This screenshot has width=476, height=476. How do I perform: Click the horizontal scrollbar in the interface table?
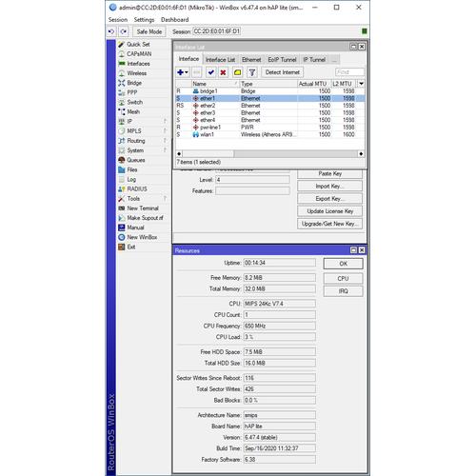[270, 154]
